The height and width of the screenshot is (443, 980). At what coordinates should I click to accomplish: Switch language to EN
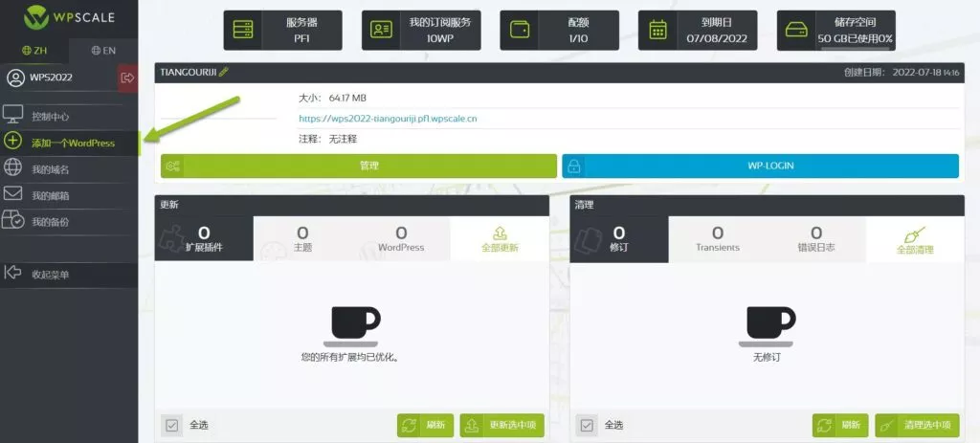[103, 51]
